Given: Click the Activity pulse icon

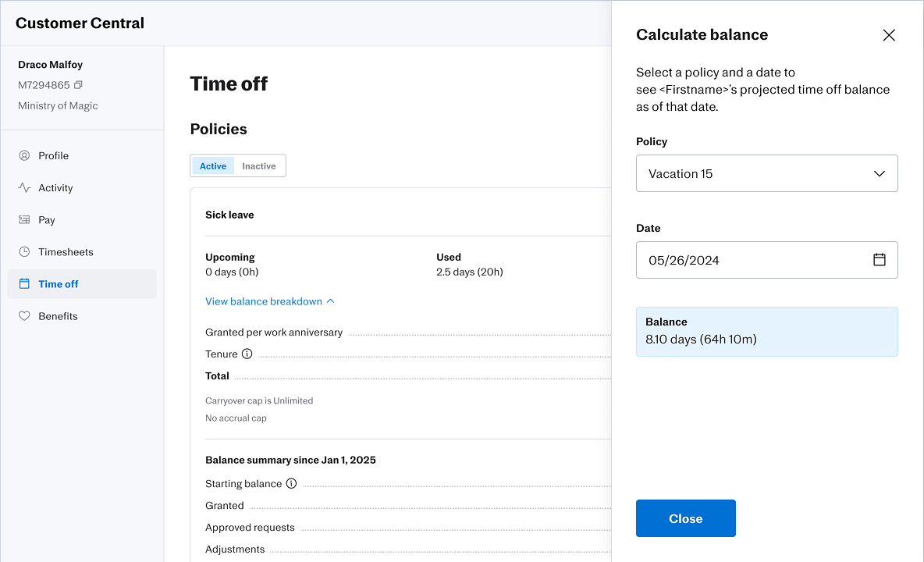Looking at the screenshot, I should pos(24,187).
